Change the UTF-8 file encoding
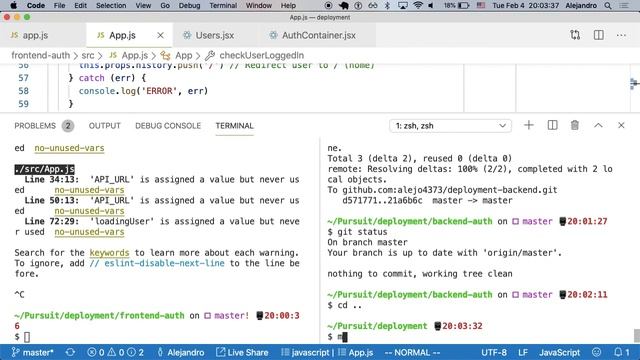 494,352
